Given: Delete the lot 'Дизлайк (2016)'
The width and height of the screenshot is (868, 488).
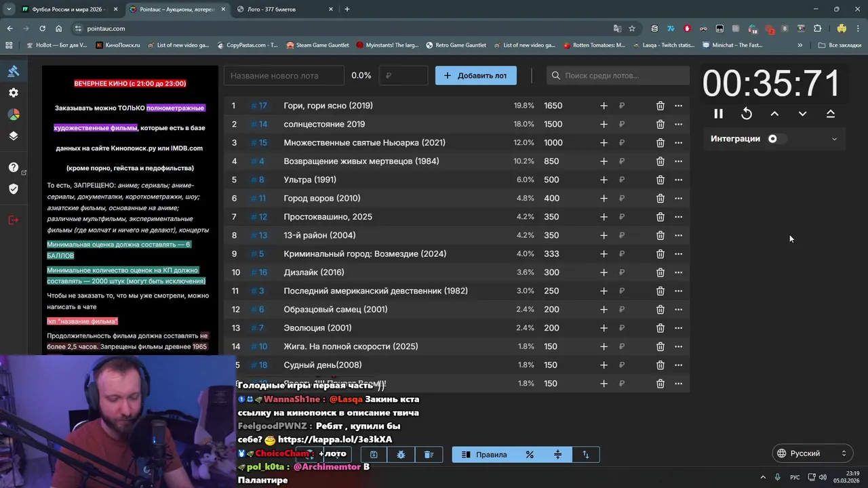Looking at the screenshot, I should point(660,272).
